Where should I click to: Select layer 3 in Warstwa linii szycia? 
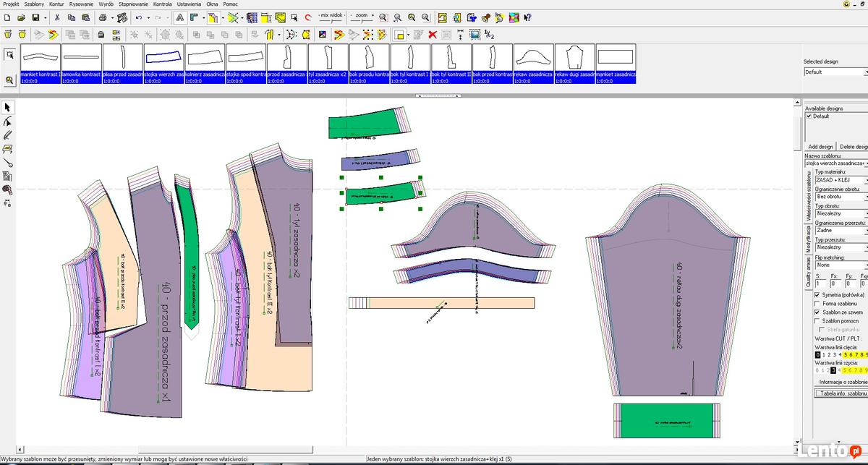click(x=833, y=369)
